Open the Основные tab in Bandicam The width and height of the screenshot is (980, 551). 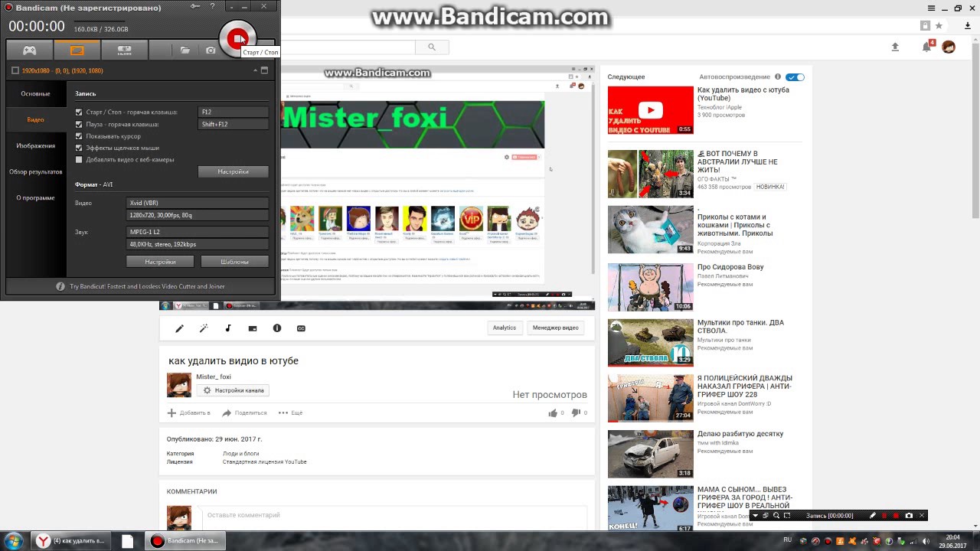point(35,93)
